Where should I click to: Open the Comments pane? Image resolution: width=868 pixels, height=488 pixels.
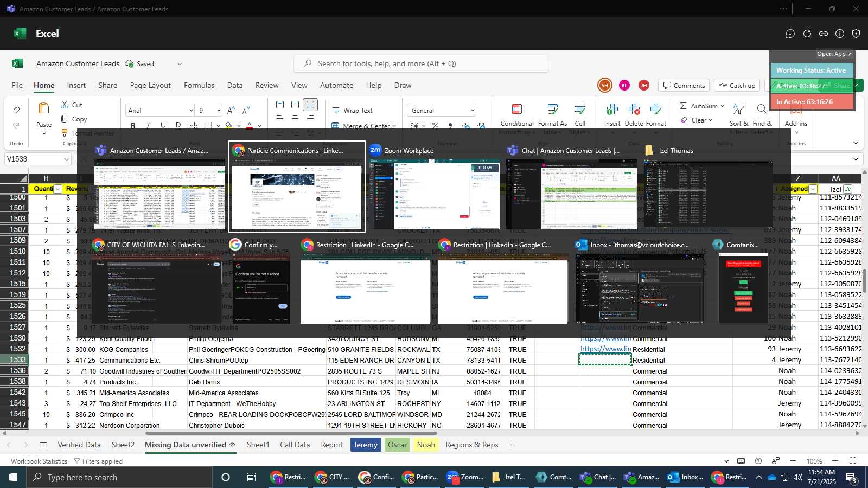[x=684, y=85]
